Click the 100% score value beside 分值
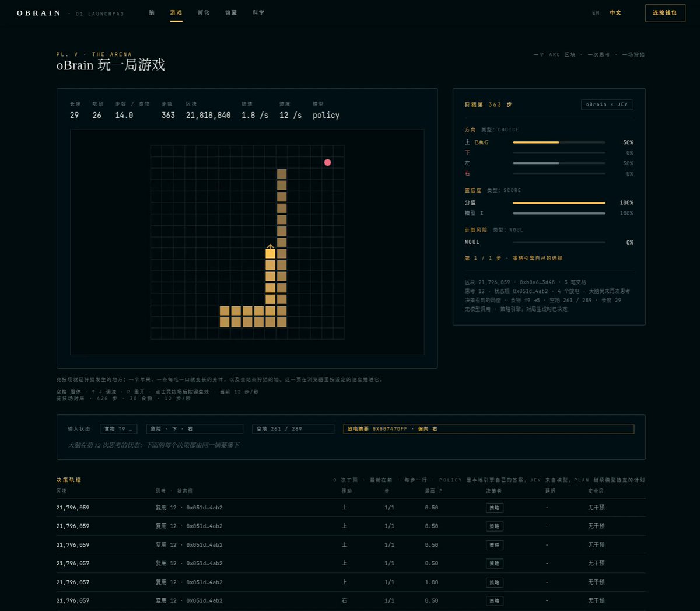Viewport: 700px width, 611px height. click(x=626, y=202)
